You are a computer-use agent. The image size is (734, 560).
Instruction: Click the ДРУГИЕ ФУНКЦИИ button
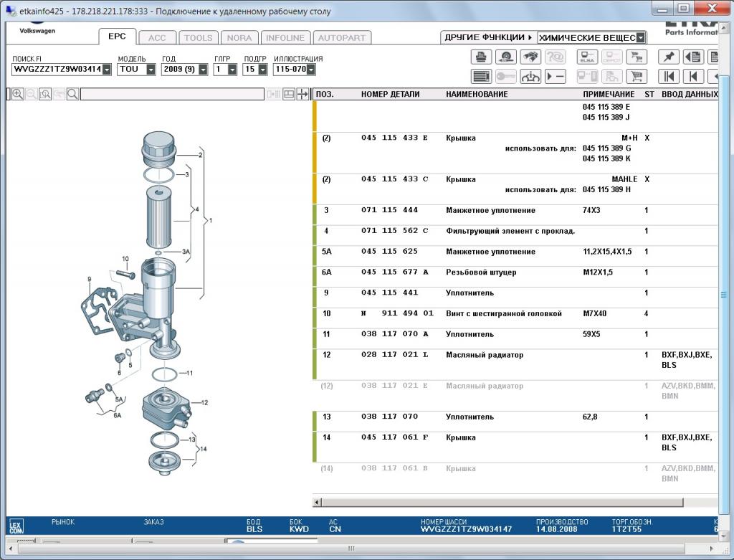487,37
